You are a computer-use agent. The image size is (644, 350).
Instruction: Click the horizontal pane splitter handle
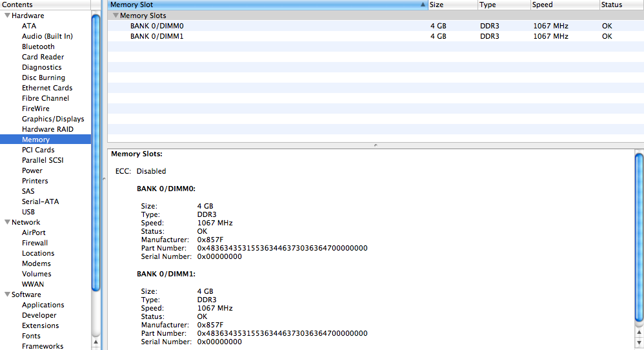click(x=376, y=145)
